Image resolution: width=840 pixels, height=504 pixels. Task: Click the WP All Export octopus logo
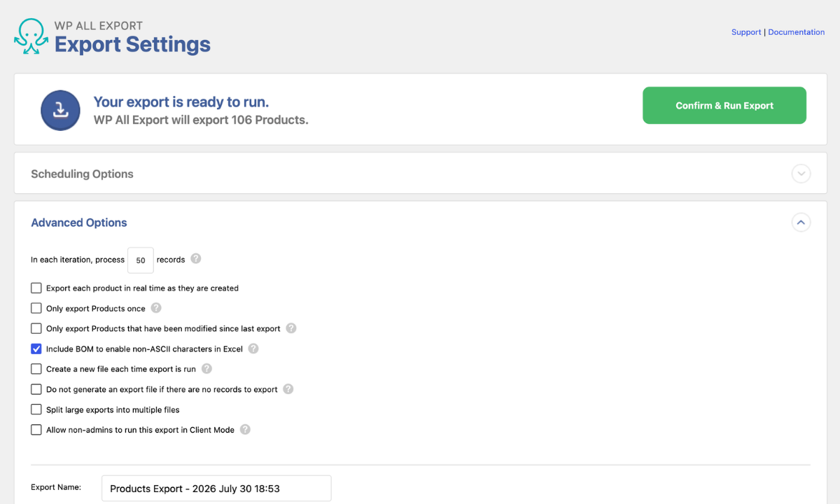[x=31, y=36]
